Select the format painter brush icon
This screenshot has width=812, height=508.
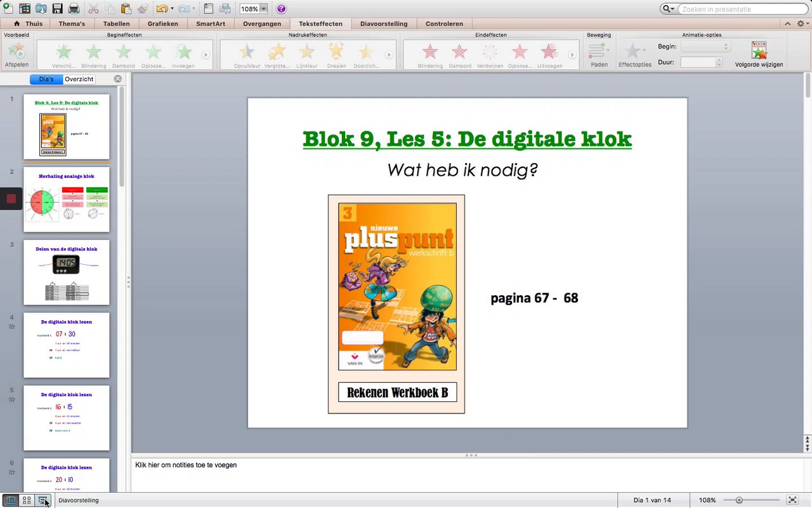click(143, 9)
